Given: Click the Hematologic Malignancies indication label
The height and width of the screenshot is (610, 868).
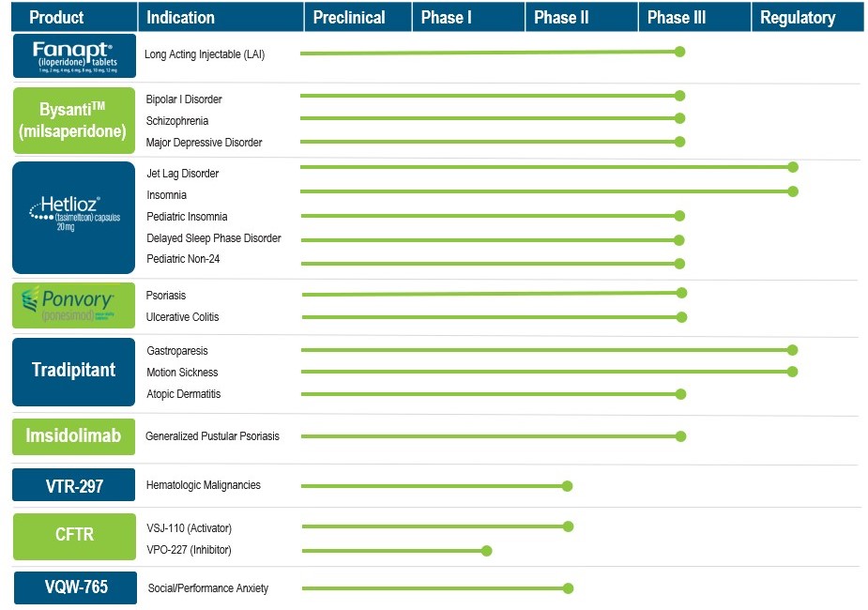Looking at the screenshot, I should (204, 485).
